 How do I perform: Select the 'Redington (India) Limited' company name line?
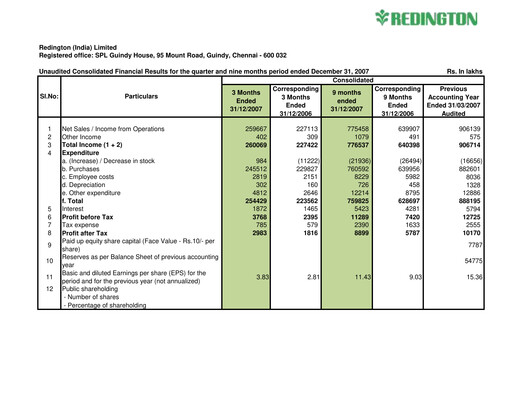click(78, 47)
